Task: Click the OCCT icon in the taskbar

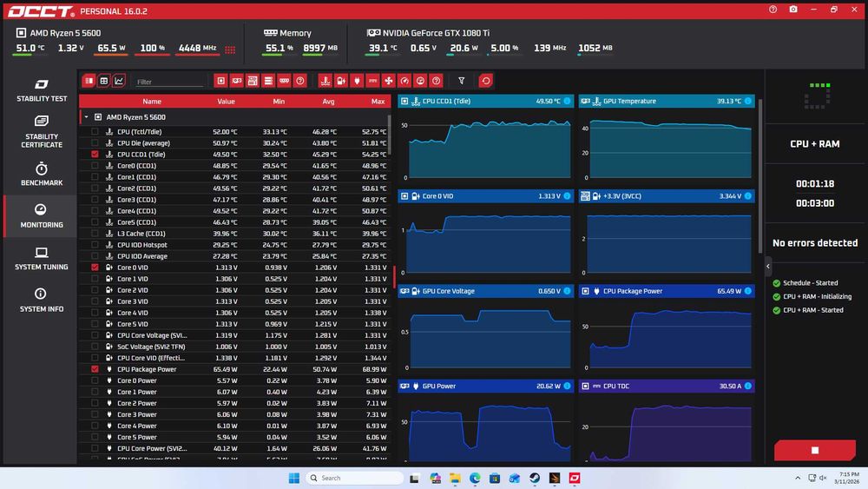Action: pos(575,478)
